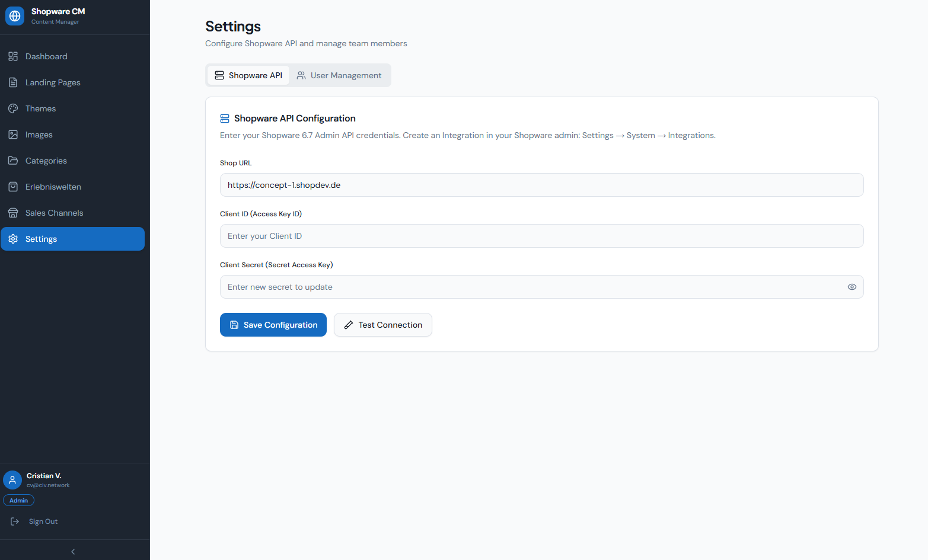Image resolution: width=928 pixels, height=560 pixels.
Task: Click 'Configure Shopware API and manage team members' text
Action: tap(306, 43)
